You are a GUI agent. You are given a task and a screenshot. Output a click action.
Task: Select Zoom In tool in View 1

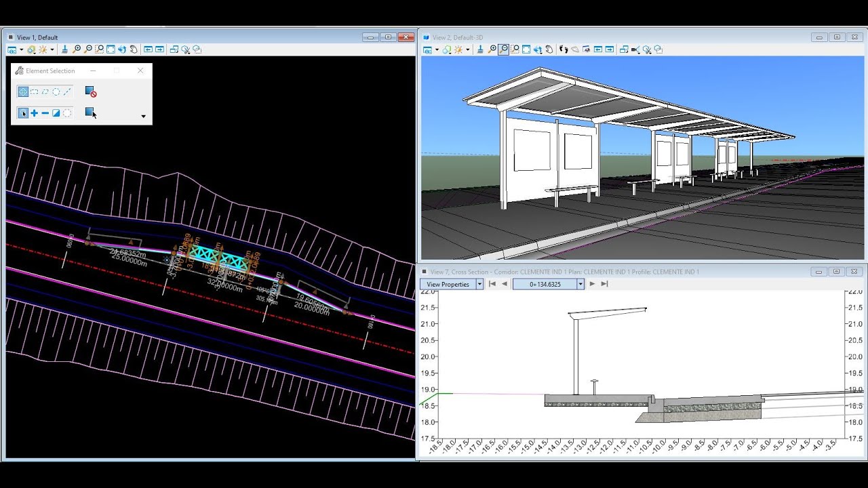pos(77,49)
